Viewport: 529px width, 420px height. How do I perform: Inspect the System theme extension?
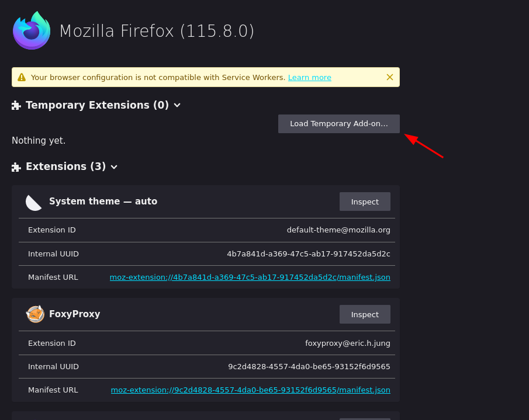365,202
